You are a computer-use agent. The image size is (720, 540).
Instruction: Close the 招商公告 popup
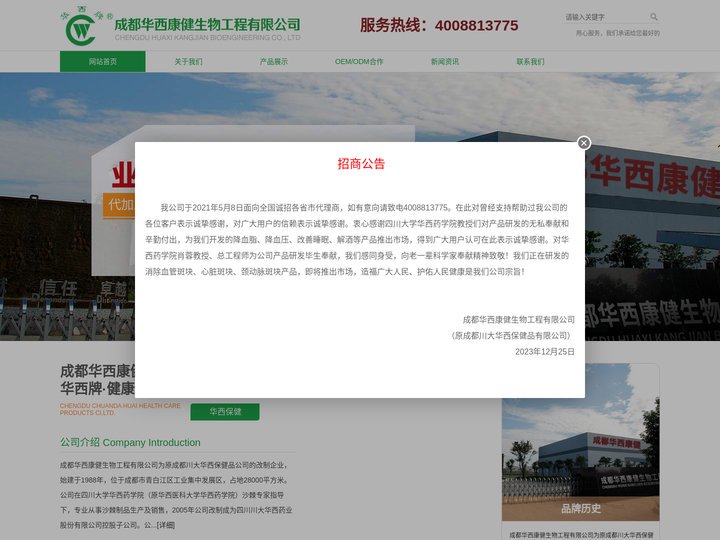(584, 143)
